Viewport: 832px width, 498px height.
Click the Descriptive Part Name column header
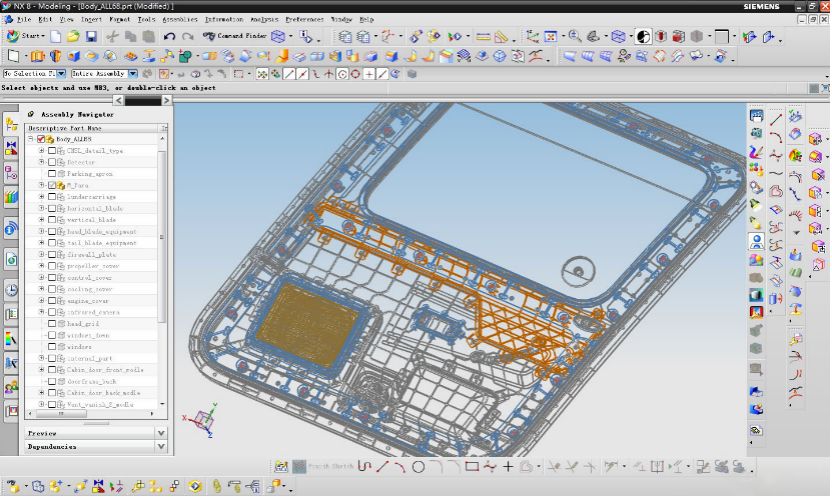tap(65, 128)
